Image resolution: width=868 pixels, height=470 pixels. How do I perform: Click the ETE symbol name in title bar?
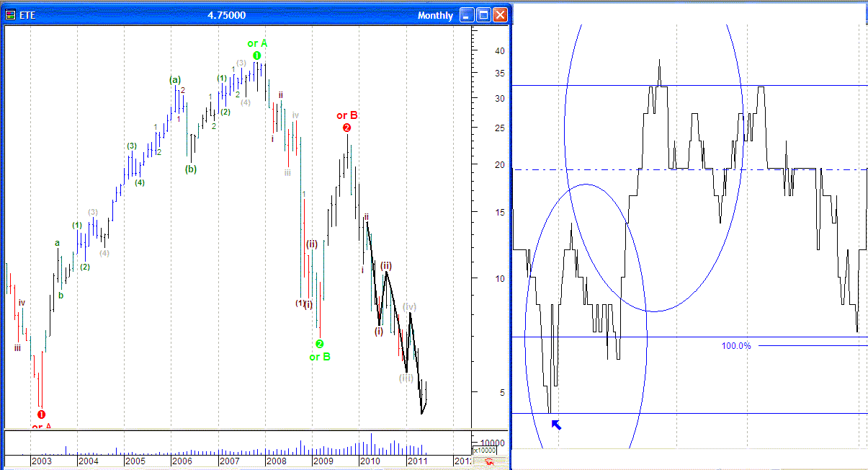pos(27,16)
